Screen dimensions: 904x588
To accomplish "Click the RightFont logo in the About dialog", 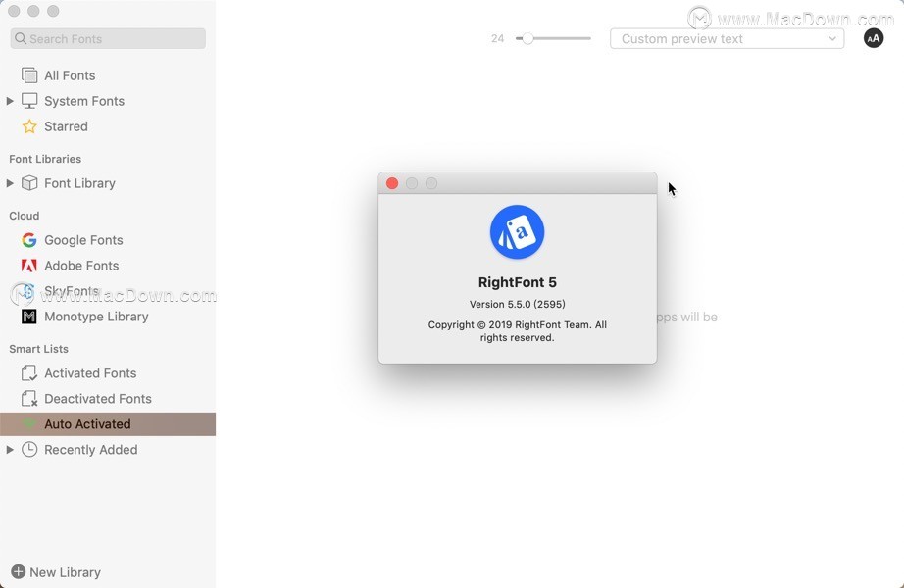I will click(x=517, y=231).
